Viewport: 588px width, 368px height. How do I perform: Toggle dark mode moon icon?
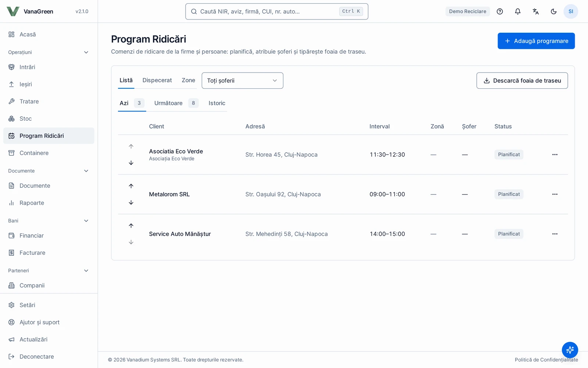click(554, 11)
